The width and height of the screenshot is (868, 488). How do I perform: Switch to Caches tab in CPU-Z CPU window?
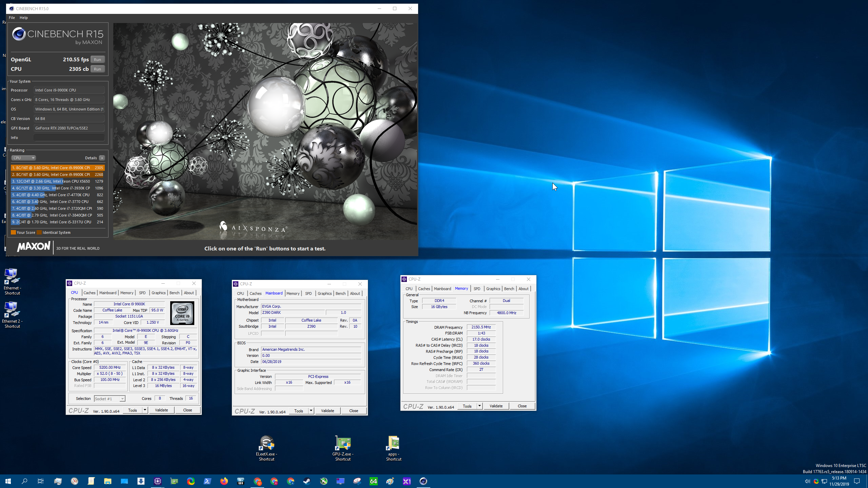(90, 293)
